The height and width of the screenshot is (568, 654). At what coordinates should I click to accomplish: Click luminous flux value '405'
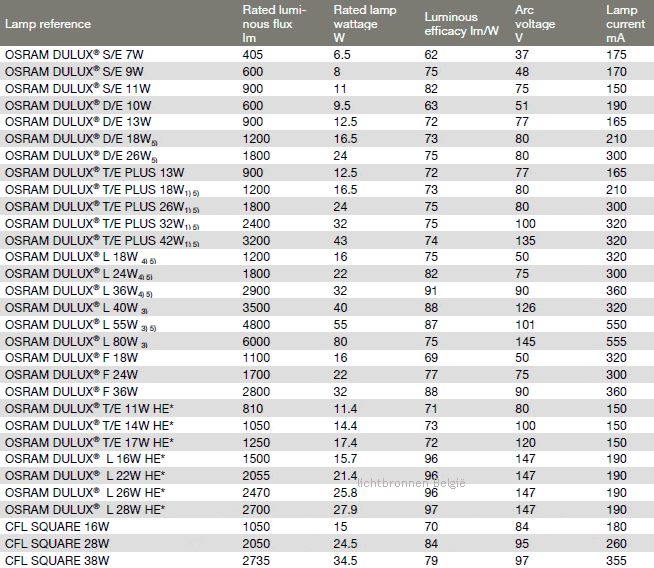[x=253, y=55]
